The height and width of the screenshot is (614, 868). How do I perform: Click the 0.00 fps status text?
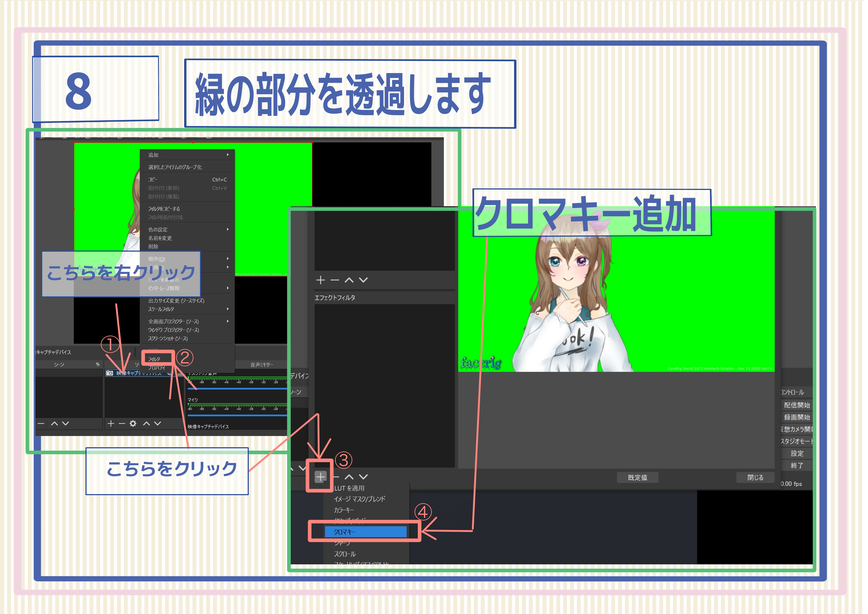[x=791, y=484]
